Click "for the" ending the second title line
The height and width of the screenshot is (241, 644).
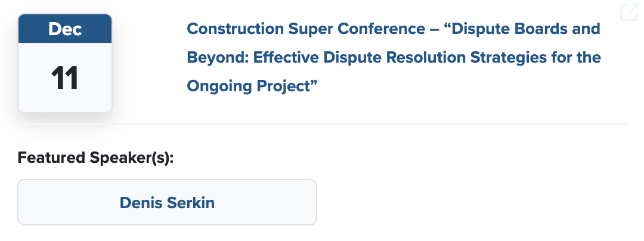click(578, 58)
